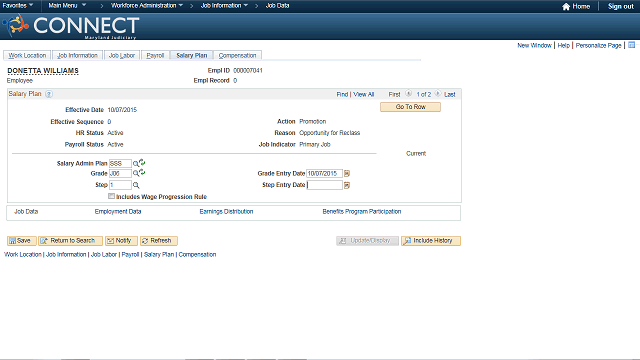Toggle Includes Wage Progression Rule checkbox
This screenshot has width=640, height=360.
(111, 196)
